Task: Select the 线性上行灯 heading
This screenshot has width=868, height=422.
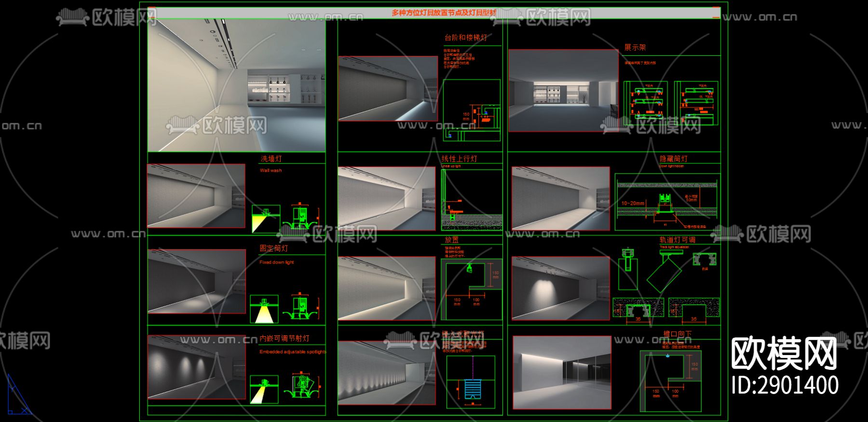Action: coord(459,158)
